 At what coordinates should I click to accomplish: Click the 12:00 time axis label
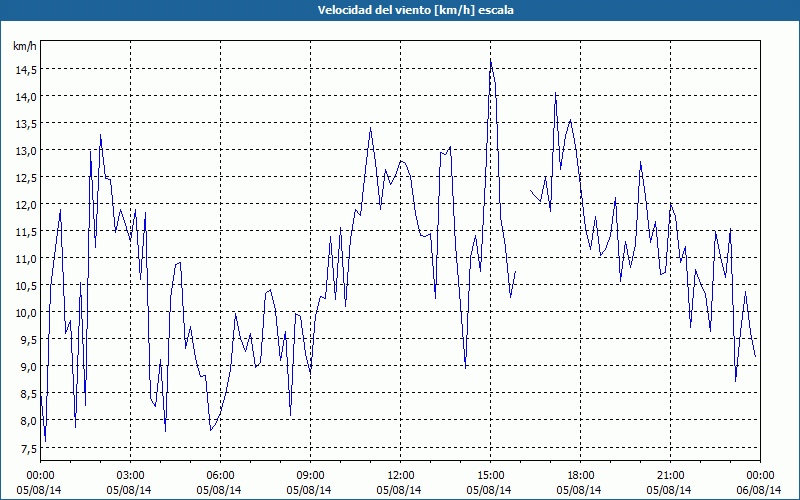[401, 476]
